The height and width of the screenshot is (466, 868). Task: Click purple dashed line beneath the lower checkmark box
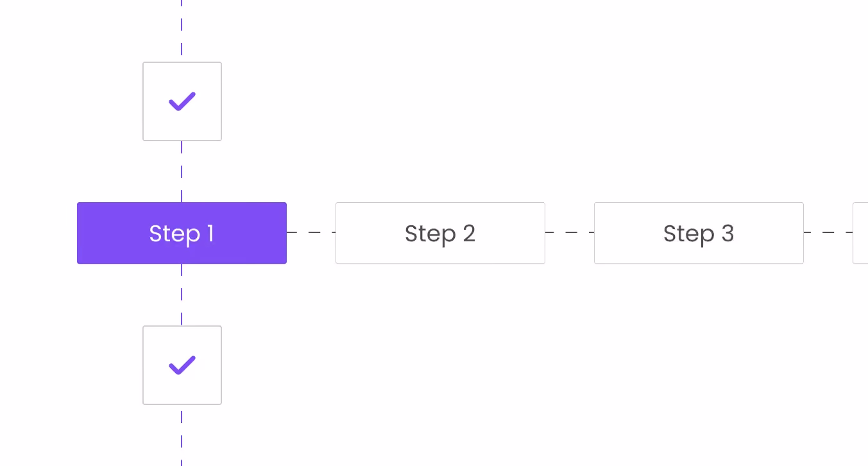182,435
